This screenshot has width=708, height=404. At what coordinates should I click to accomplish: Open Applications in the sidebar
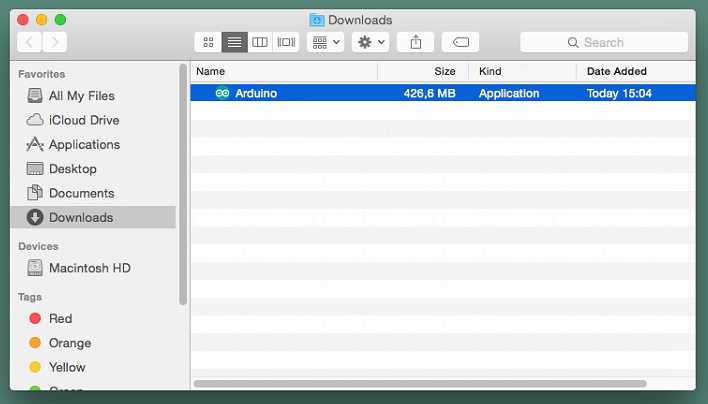point(84,144)
